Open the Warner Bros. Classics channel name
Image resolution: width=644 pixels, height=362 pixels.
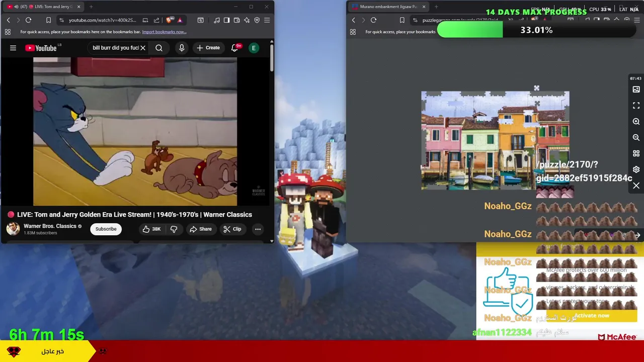[x=50, y=226]
